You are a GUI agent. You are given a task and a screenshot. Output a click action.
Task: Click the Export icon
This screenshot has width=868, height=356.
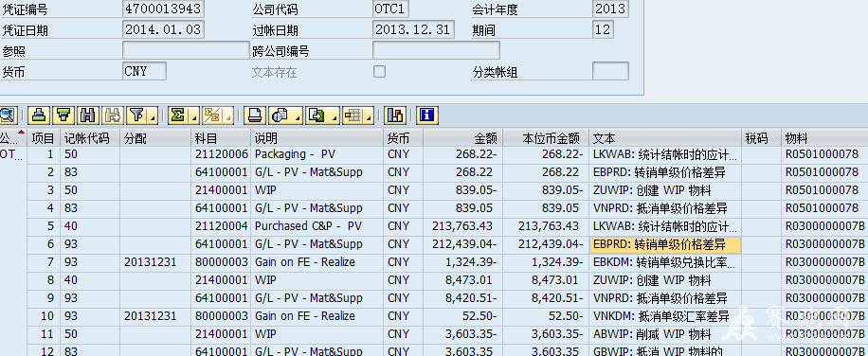click(x=317, y=115)
